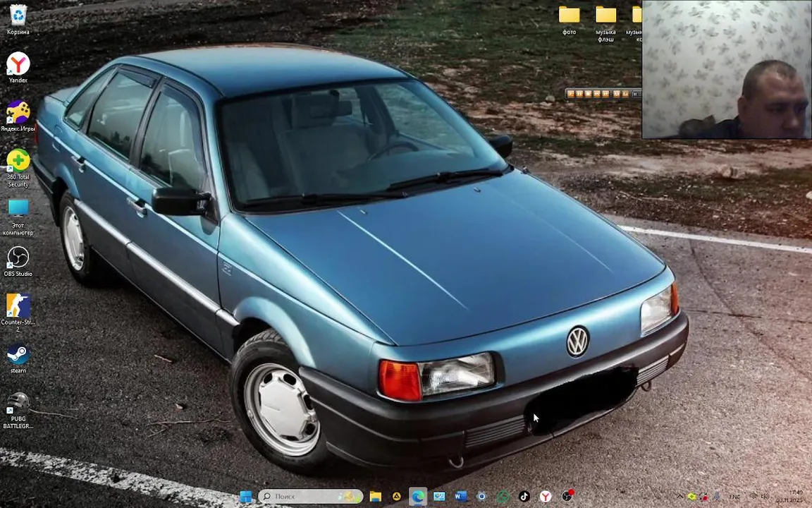
Task: Click the first orange button on the desktop toolbar
Action: tap(571, 94)
